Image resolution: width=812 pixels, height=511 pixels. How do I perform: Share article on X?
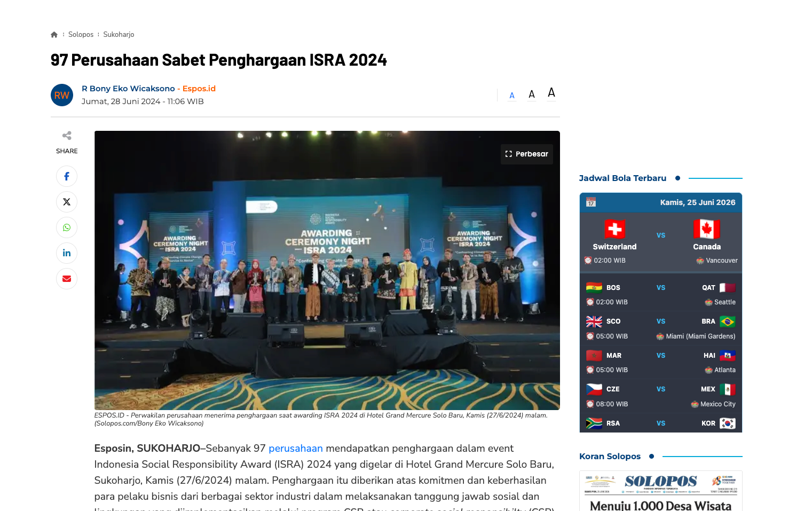click(x=67, y=202)
